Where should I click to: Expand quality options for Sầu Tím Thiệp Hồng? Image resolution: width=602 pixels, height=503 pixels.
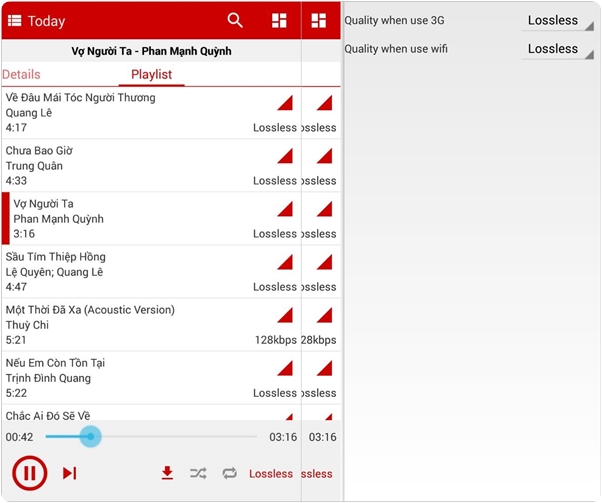(x=285, y=262)
